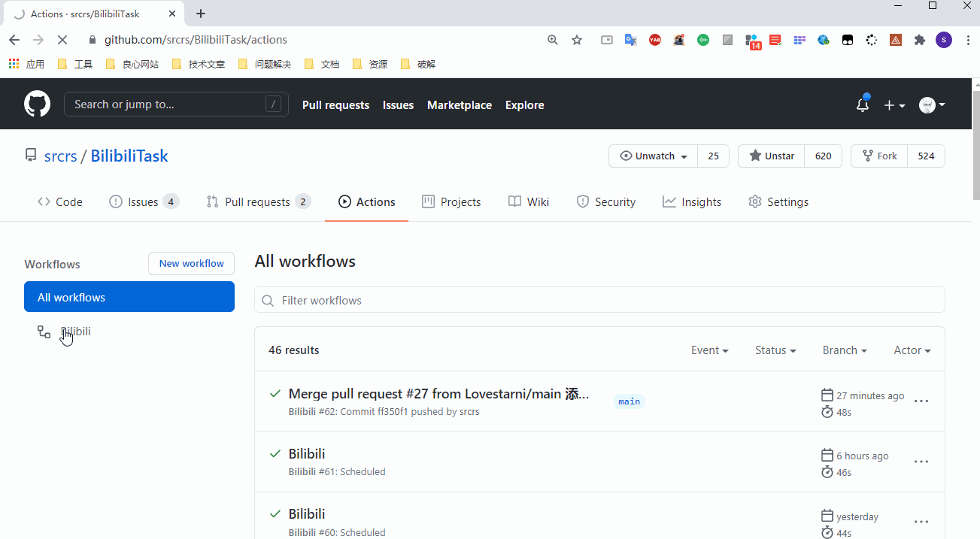Image resolution: width=980 pixels, height=539 pixels.
Task: Open options menu for yesterday's run
Action: (921, 522)
